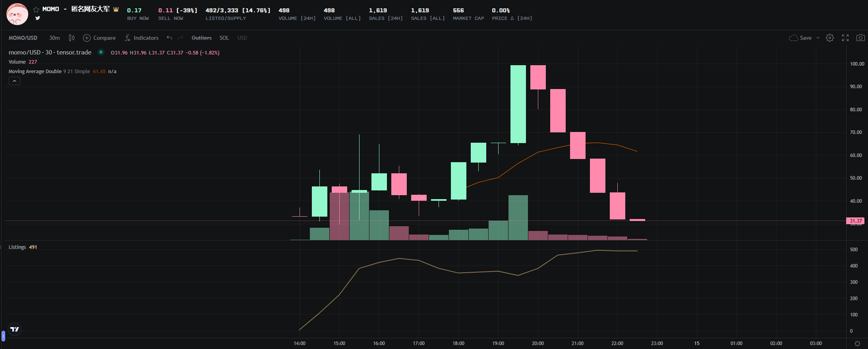The width and height of the screenshot is (868, 349).
Task: Click the 500 listings axis label
Action: (854, 250)
